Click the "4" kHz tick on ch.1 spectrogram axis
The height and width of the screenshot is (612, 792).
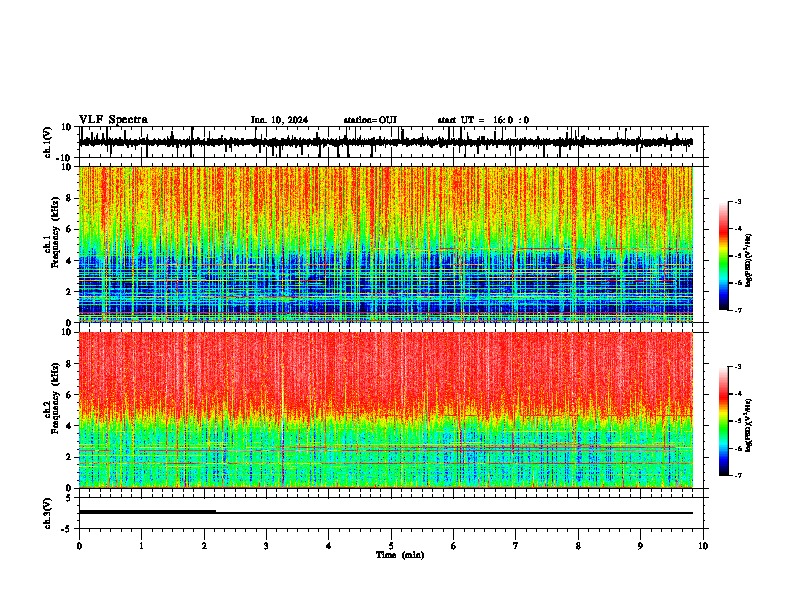pyautogui.click(x=70, y=261)
